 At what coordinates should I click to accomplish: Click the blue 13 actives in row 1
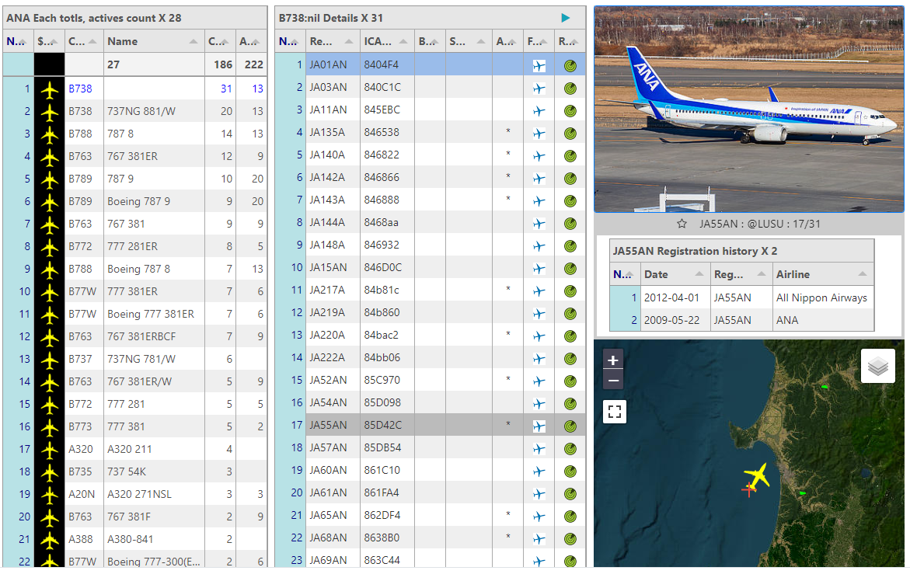coord(258,89)
